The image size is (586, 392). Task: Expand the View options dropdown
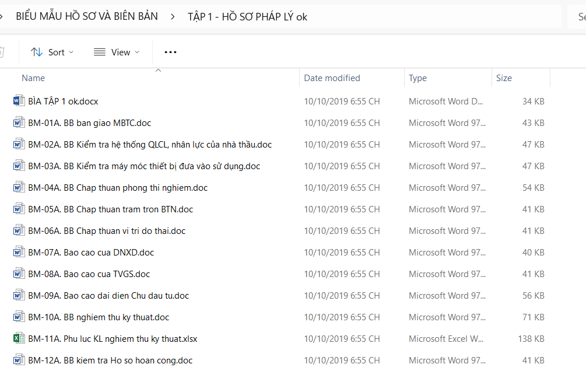117,52
